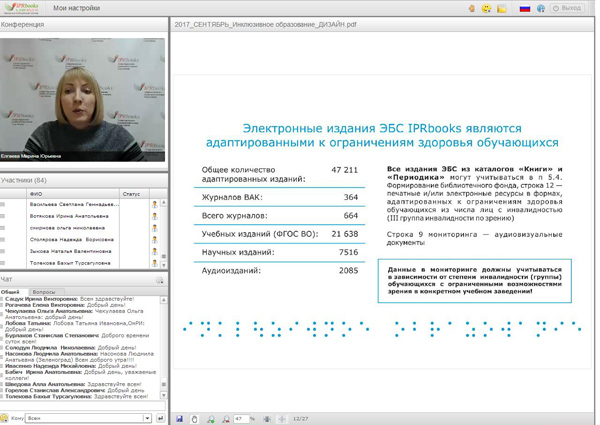Click user icon next to Вотякова Ирина
600x425 pixels.
coord(155,216)
